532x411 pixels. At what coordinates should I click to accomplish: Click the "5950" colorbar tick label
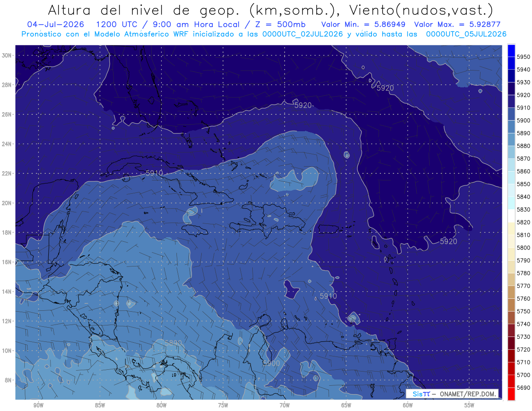coord(524,57)
